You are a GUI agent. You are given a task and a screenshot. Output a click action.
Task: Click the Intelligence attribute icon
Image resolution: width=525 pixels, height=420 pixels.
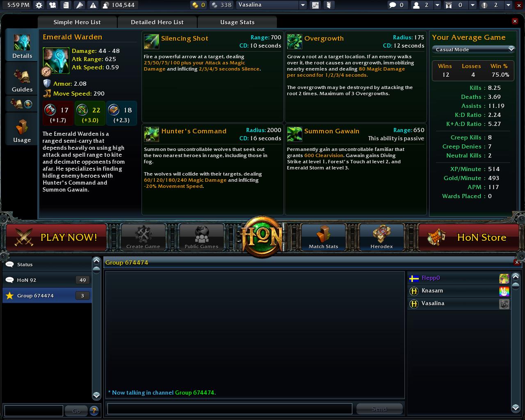[114, 110]
